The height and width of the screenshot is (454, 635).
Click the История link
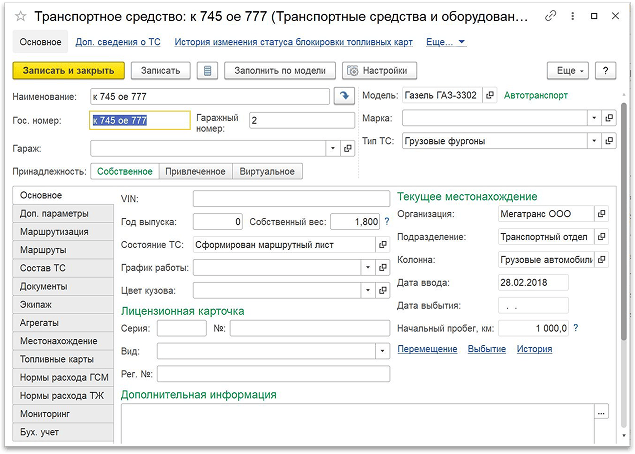click(x=534, y=349)
